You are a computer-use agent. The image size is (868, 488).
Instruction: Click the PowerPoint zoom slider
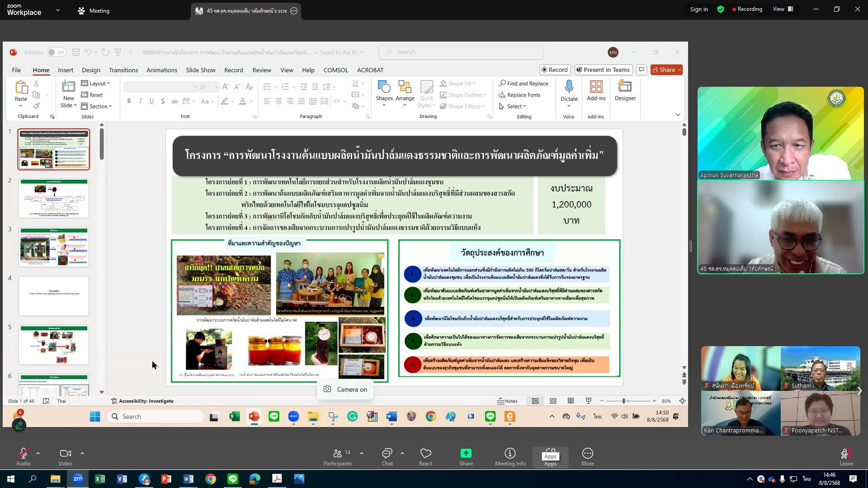[623, 401]
